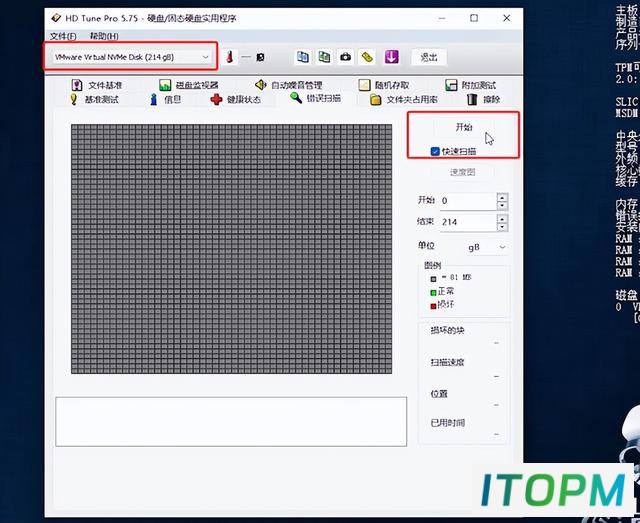Switch to the 磁盘监视器 tab
Image resolution: width=640 pixels, height=523 pixels.
click(189, 85)
